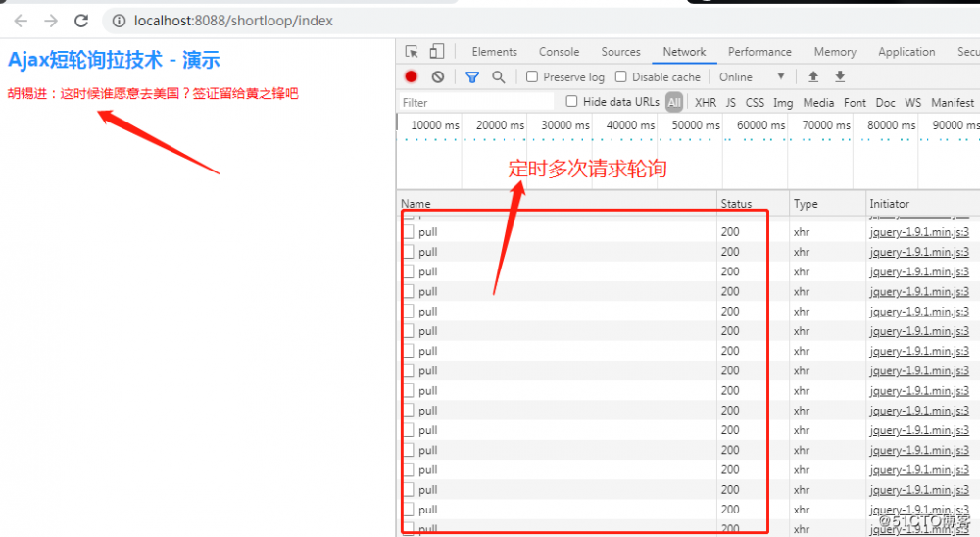The height and width of the screenshot is (537, 980).
Task: Filter requests by WS
Action: click(912, 103)
